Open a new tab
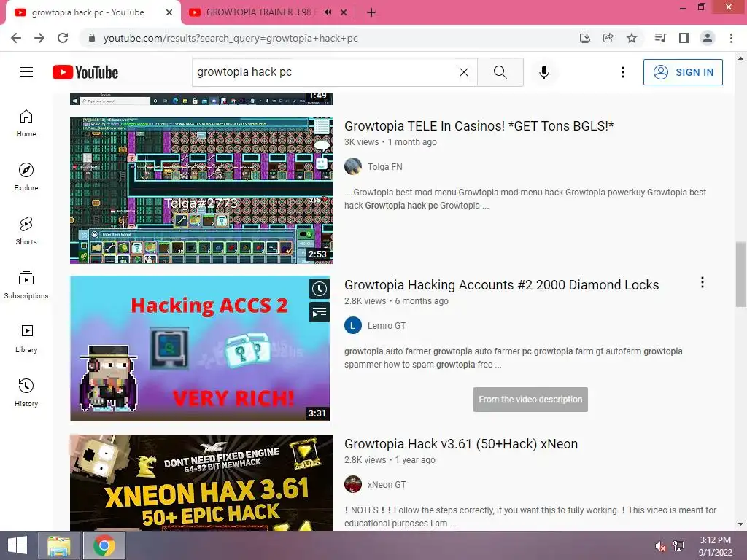The height and width of the screenshot is (560, 747). pyautogui.click(x=371, y=12)
